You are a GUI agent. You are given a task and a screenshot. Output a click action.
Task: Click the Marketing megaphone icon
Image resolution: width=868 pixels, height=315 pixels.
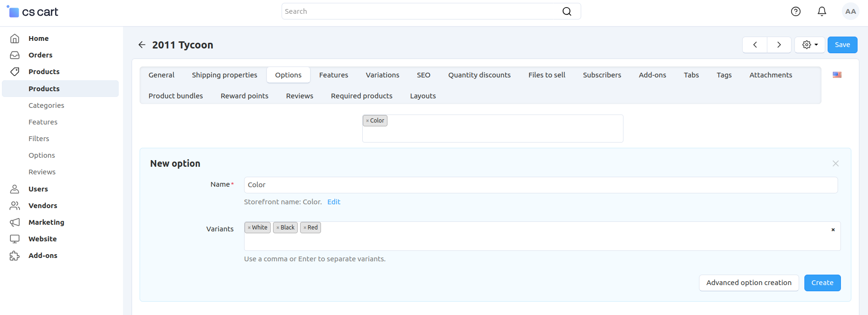point(15,222)
